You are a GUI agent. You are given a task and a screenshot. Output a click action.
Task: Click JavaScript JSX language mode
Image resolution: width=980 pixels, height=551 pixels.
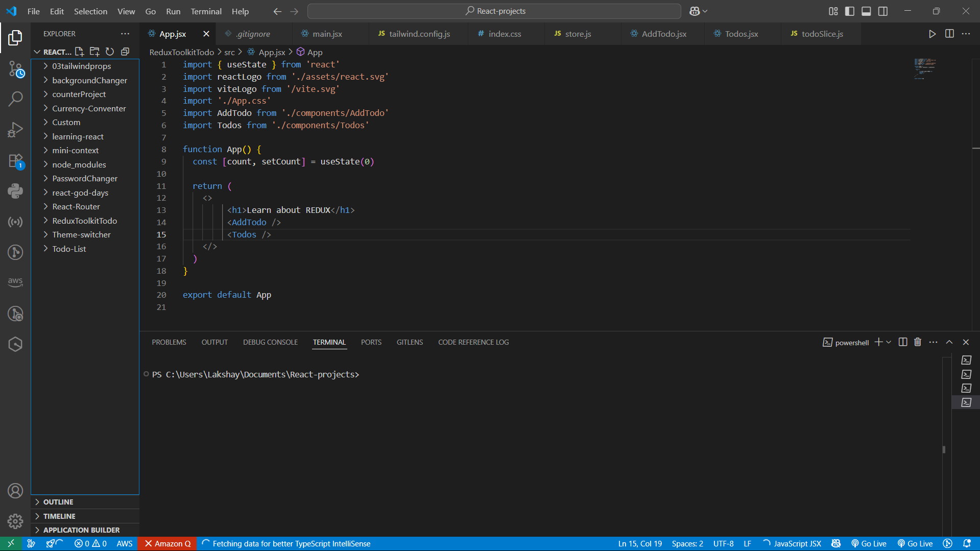(x=797, y=544)
